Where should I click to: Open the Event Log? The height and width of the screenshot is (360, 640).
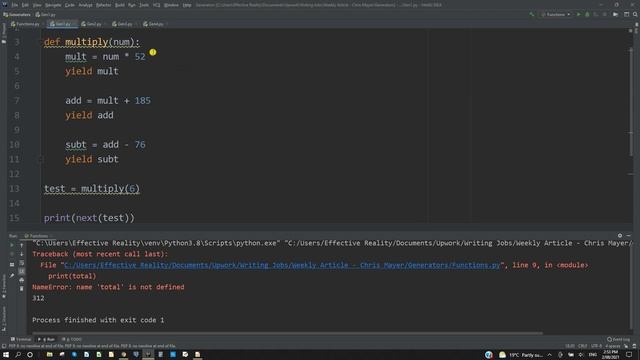pyautogui.click(x=618, y=339)
